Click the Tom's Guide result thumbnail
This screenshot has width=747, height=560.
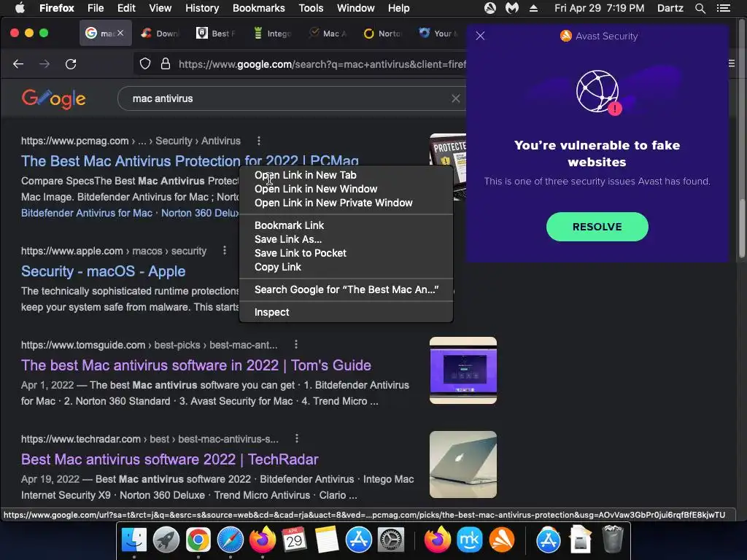click(x=463, y=370)
